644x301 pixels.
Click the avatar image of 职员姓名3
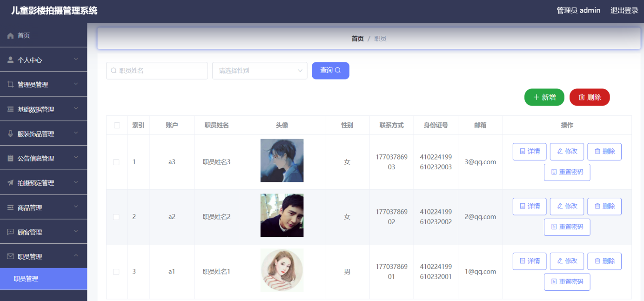282,161
